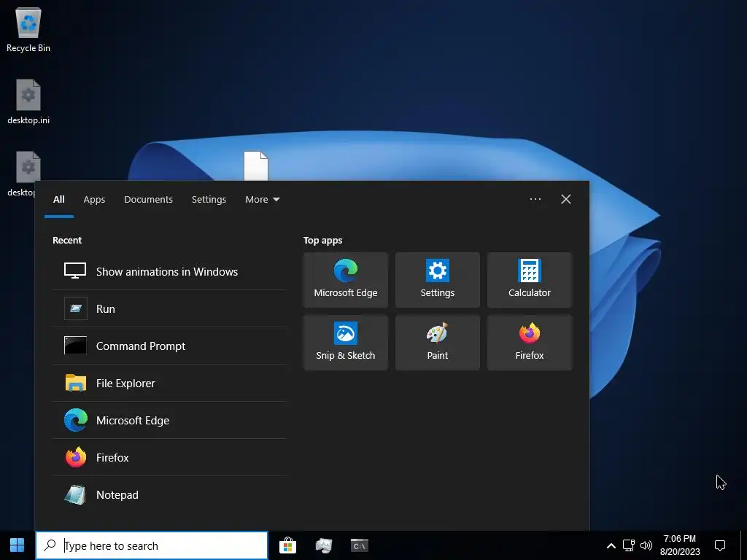
Task: Show hidden system tray icons
Action: (x=611, y=545)
